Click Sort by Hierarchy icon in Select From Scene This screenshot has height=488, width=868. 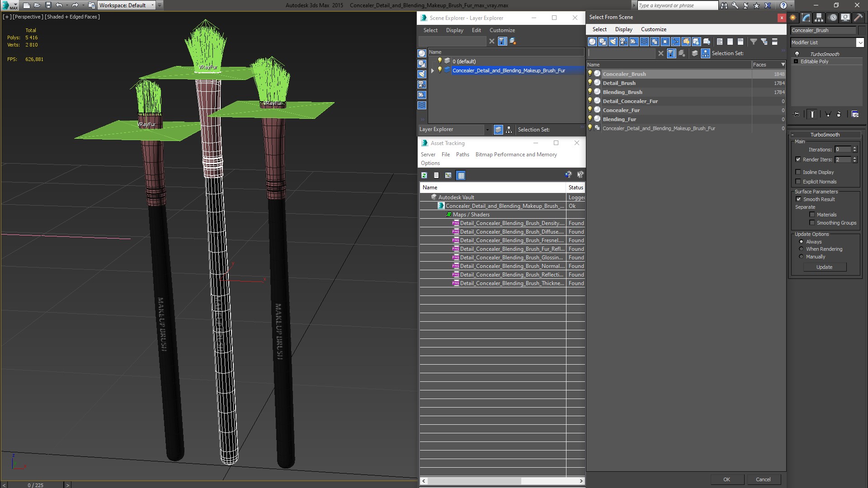click(x=706, y=53)
